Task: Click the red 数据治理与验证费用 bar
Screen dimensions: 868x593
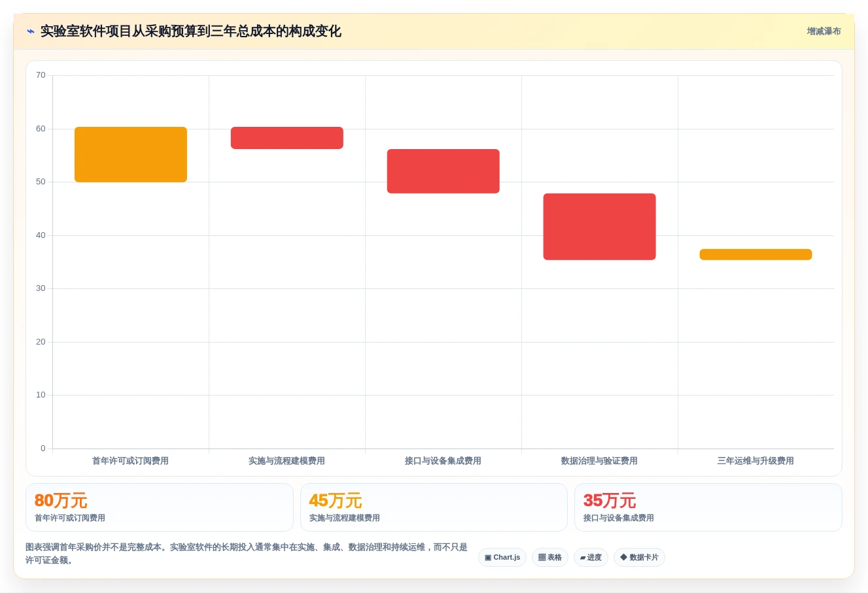Action: pyautogui.click(x=600, y=227)
